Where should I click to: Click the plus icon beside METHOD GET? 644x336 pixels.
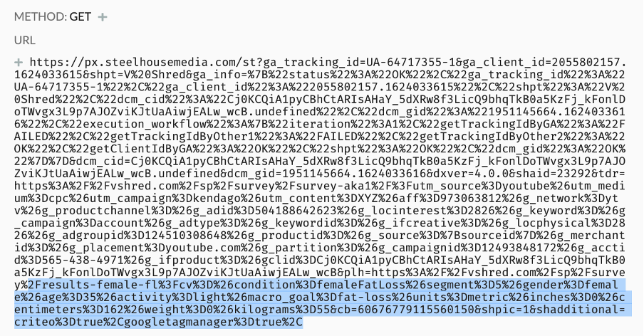pyautogui.click(x=103, y=17)
